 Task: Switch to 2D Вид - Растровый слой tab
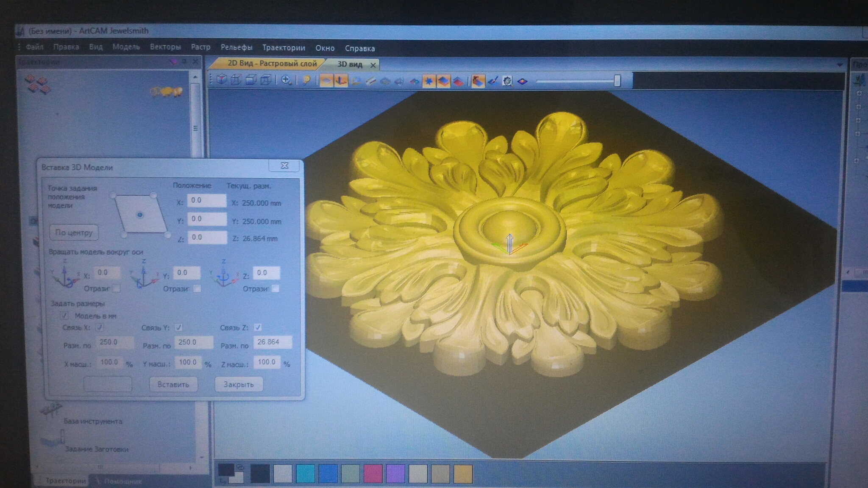(x=271, y=64)
